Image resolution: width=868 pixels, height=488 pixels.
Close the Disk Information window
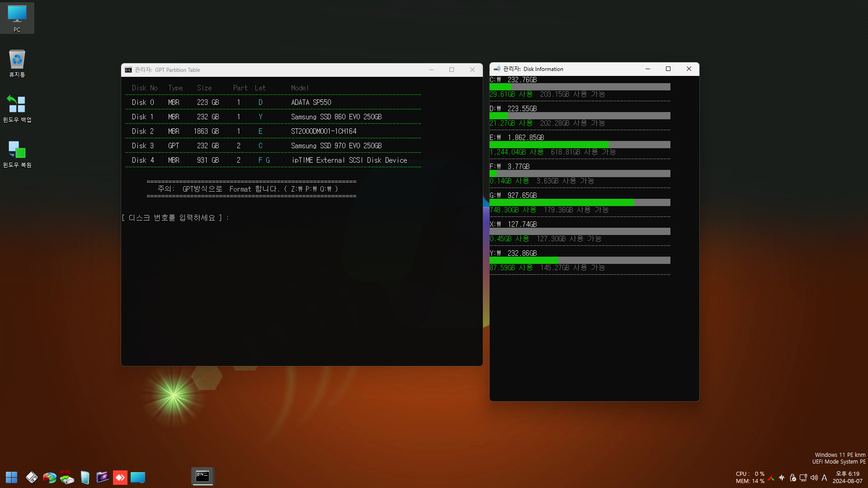point(689,69)
